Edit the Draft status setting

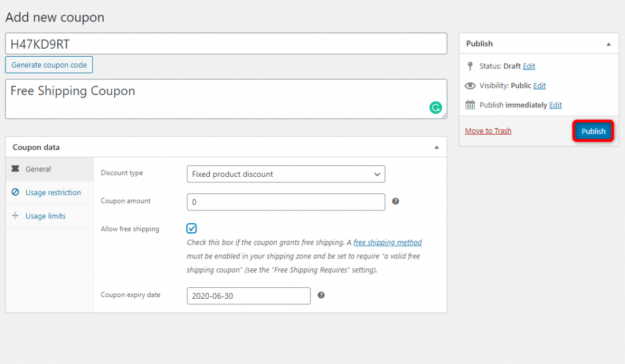pos(529,66)
